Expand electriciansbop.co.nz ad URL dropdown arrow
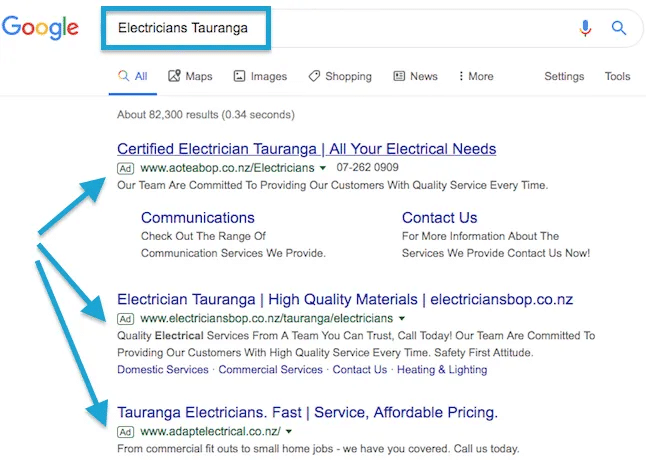Viewport: 646px width, 460px height. (x=402, y=318)
